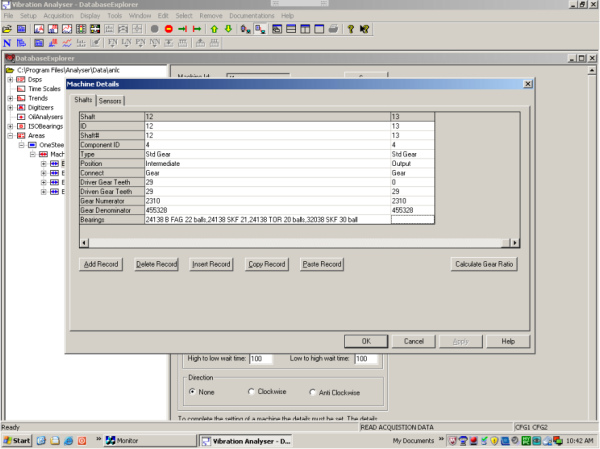Screen dimensions: 600x449
Task: Click the yellow question mark help icon
Action: coord(351,29)
